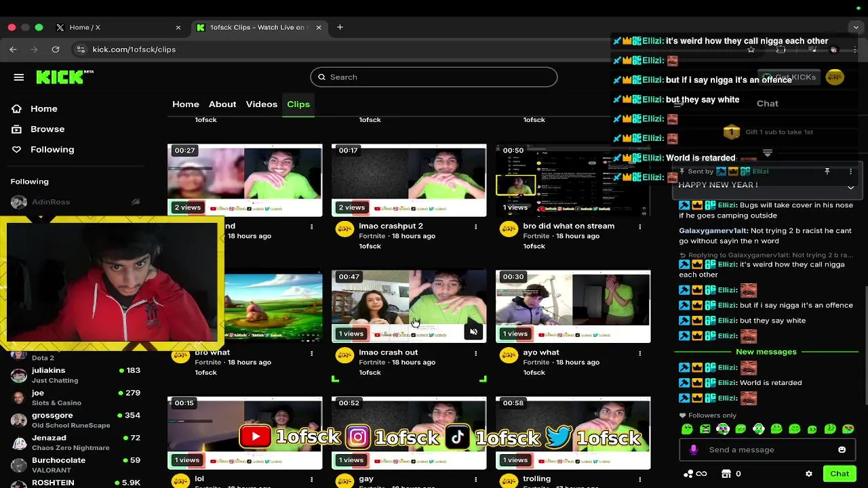Click the Kick search field
This screenshot has width=868, height=488.
click(434, 77)
